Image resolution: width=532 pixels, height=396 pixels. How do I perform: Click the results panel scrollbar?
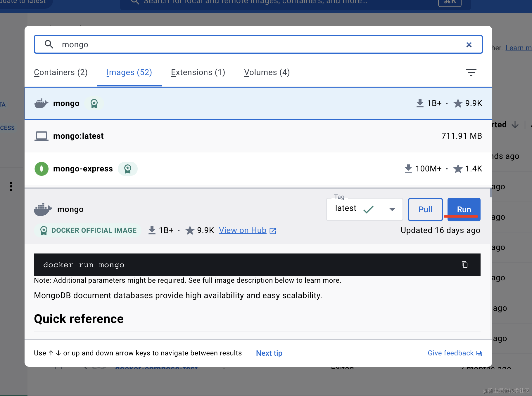click(x=491, y=193)
